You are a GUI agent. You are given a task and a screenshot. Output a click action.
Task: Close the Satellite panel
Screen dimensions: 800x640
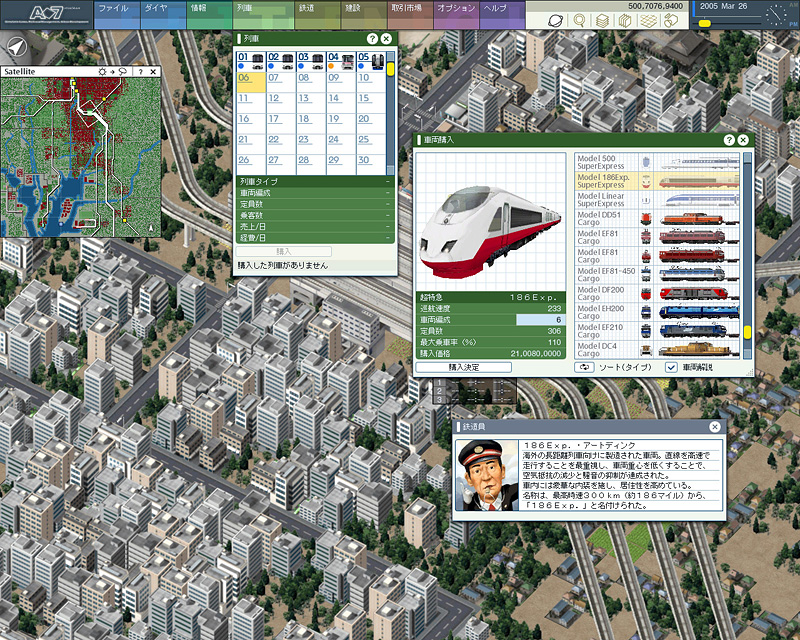(153, 72)
